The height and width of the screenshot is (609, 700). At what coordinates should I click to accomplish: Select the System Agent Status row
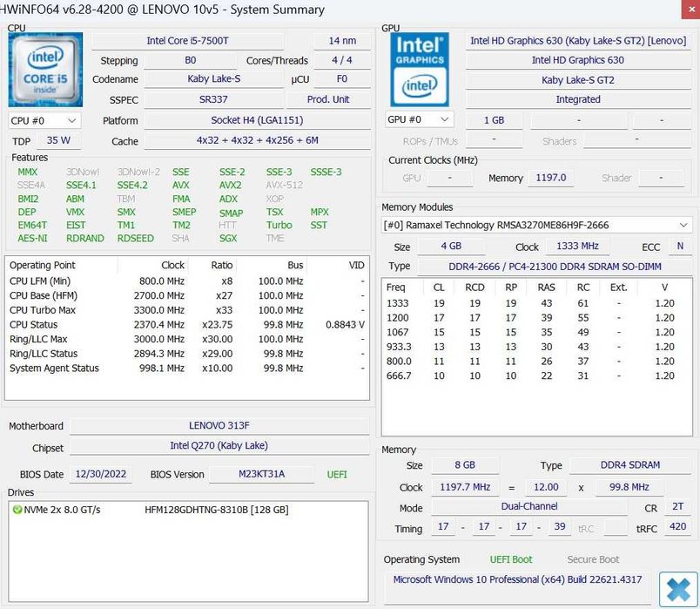coord(187,369)
